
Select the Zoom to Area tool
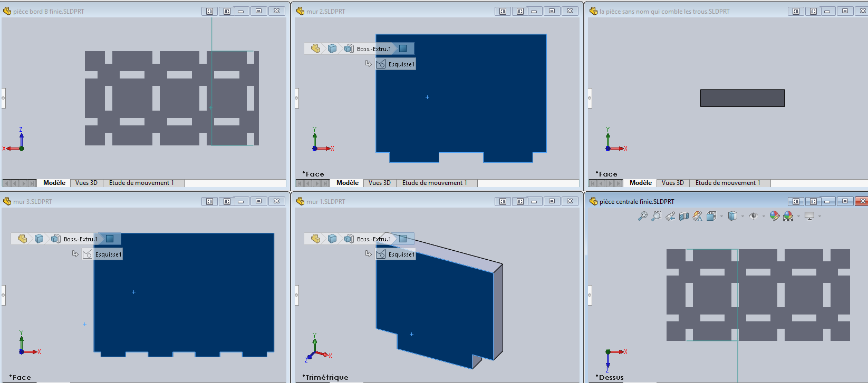[x=656, y=216]
